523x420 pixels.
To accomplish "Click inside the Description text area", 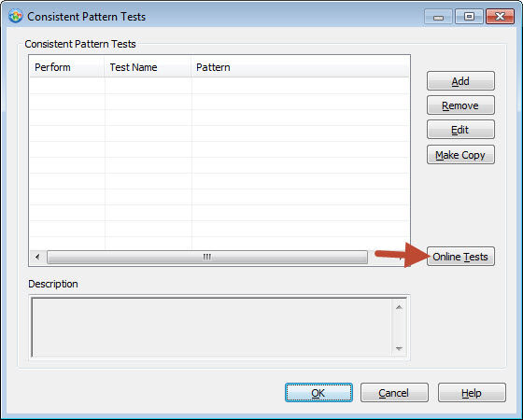I will pyautogui.click(x=212, y=328).
